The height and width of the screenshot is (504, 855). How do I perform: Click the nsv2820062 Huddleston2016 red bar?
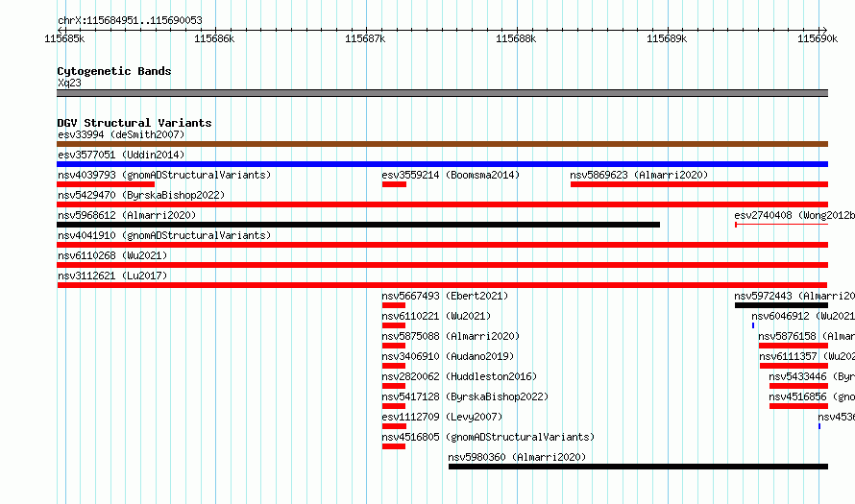pos(394,386)
